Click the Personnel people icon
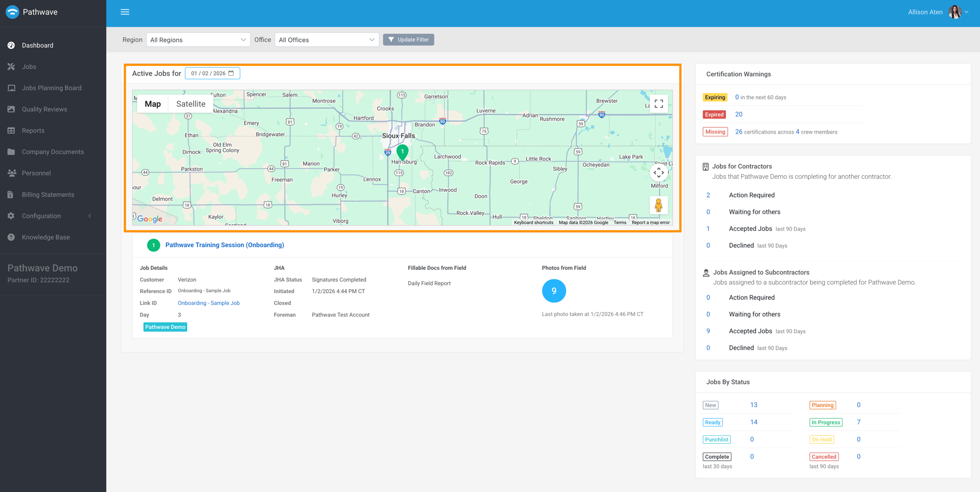This screenshot has height=492, width=980. pos(12,173)
